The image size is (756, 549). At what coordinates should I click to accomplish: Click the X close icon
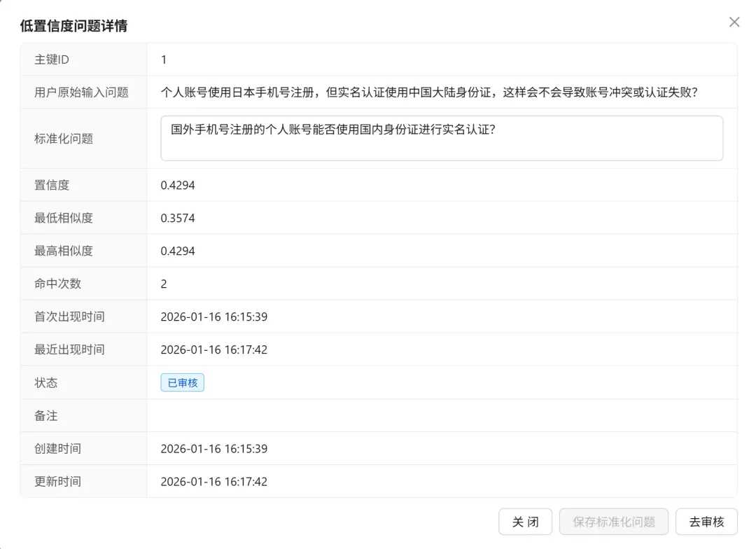click(x=734, y=22)
